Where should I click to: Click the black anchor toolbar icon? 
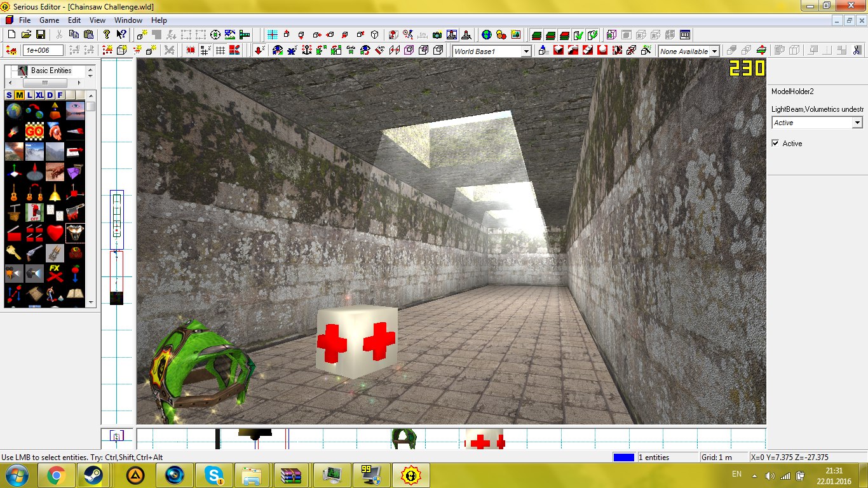[307, 50]
